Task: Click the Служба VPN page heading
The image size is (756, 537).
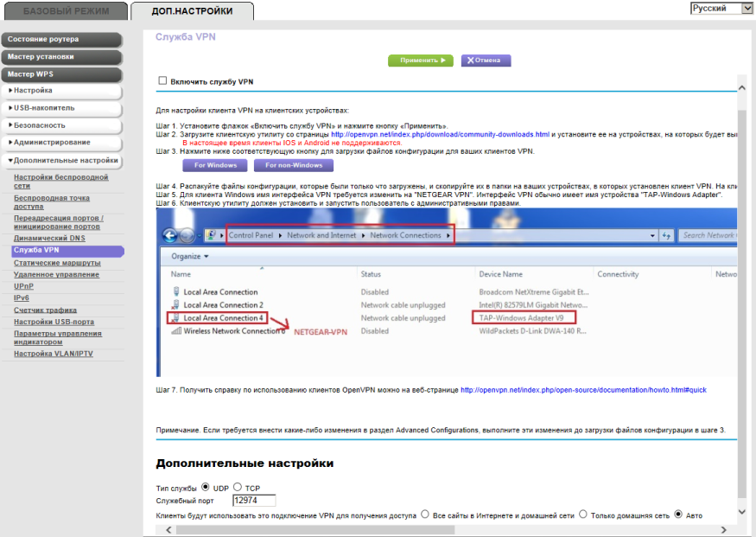Action: click(x=186, y=37)
